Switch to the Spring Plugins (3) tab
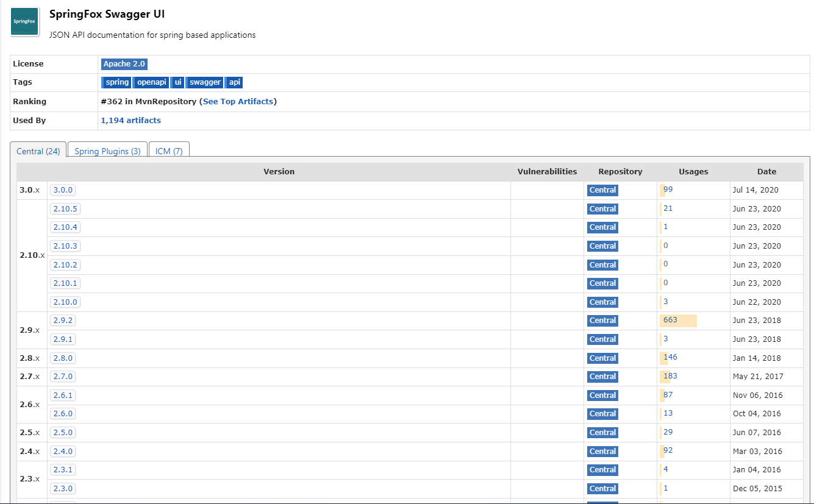The height and width of the screenshot is (504, 814). click(x=107, y=151)
